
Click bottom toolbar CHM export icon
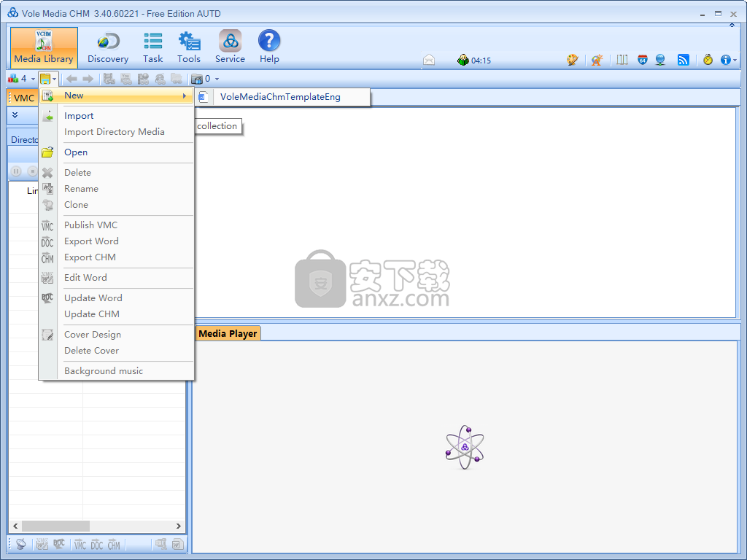pyautogui.click(x=114, y=545)
